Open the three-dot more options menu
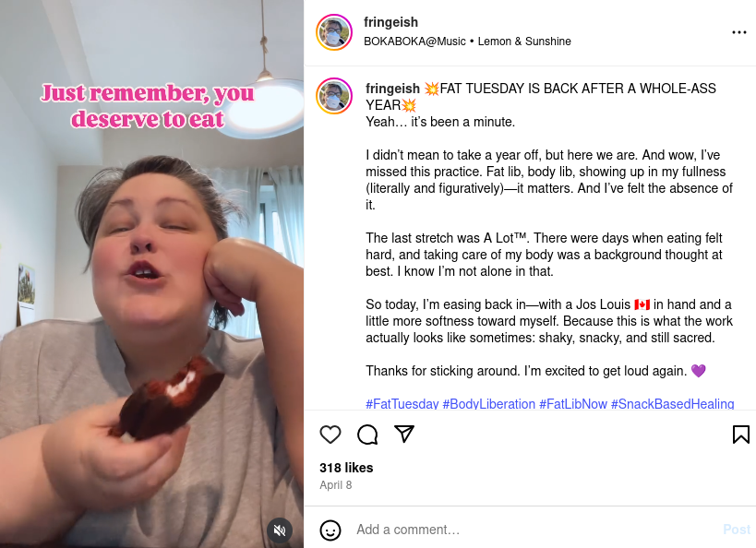This screenshot has height=548, width=756. (738, 32)
